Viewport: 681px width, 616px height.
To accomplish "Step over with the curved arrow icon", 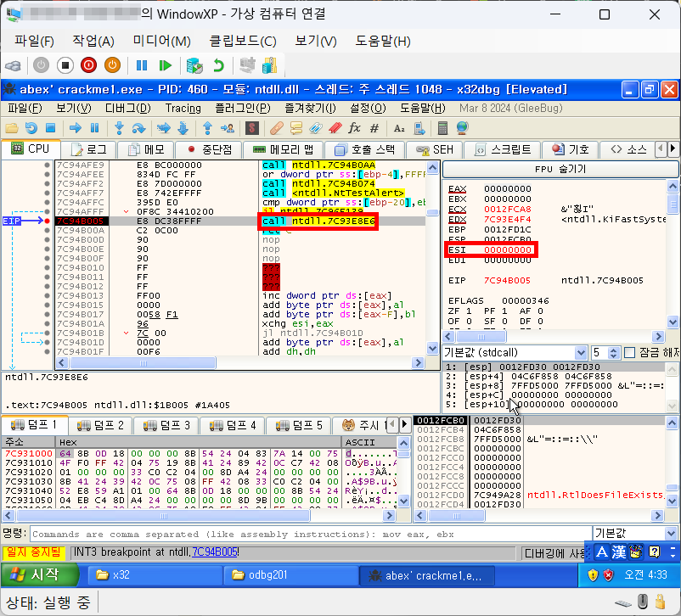I will 138,128.
